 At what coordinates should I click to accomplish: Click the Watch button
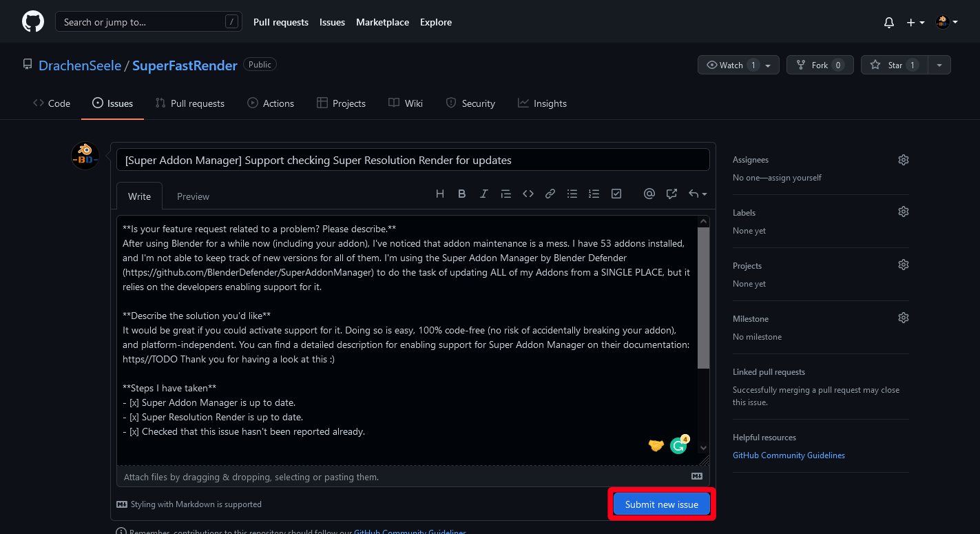click(x=738, y=65)
